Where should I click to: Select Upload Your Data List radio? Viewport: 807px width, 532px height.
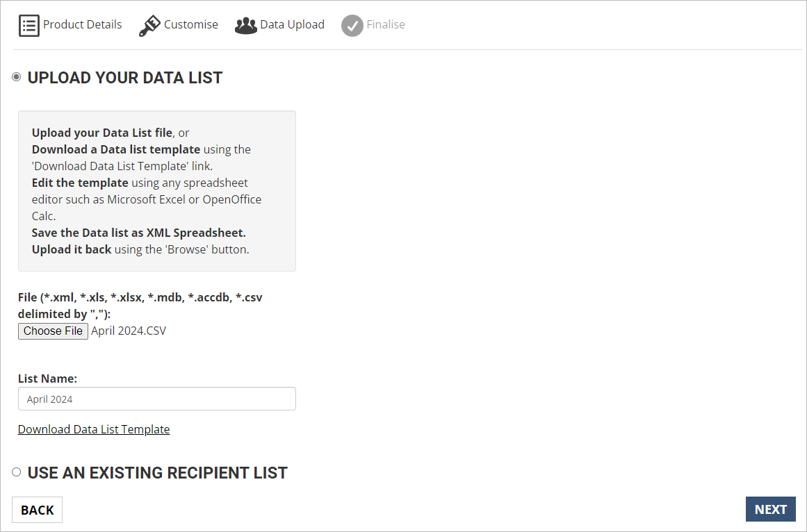17,77
